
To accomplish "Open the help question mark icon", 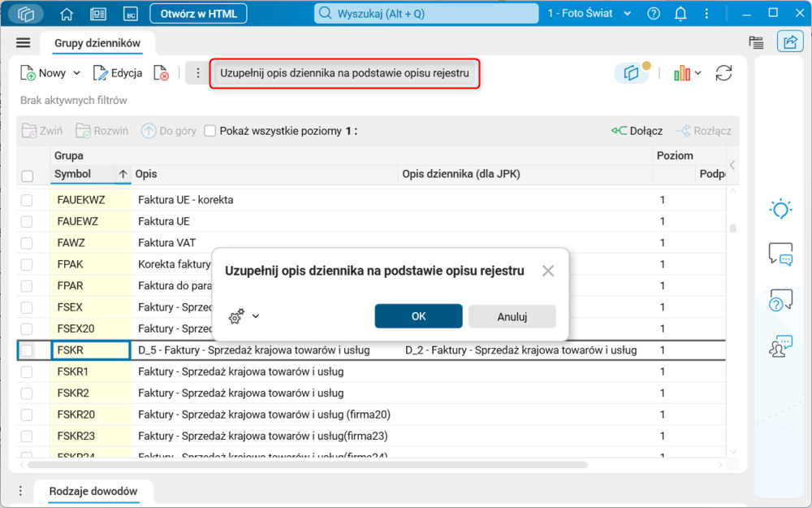I will pos(654,14).
